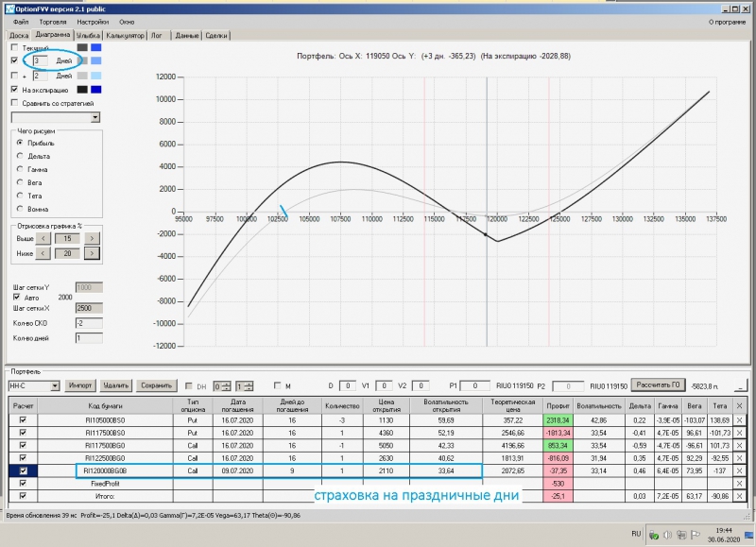Click the green status tray icon
Screen dimensions: 756x547
click(x=654, y=535)
